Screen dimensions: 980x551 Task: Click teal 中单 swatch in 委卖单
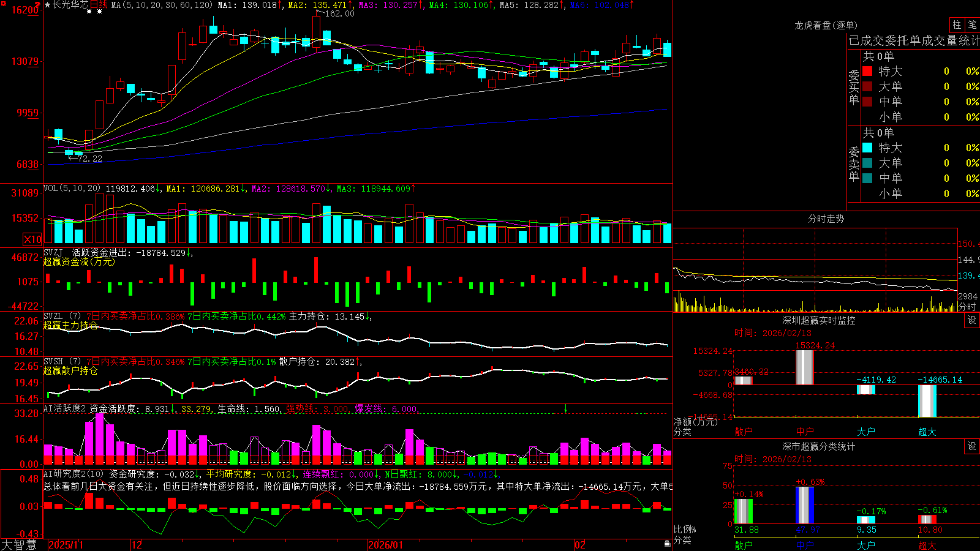pyautogui.click(x=867, y=178)
